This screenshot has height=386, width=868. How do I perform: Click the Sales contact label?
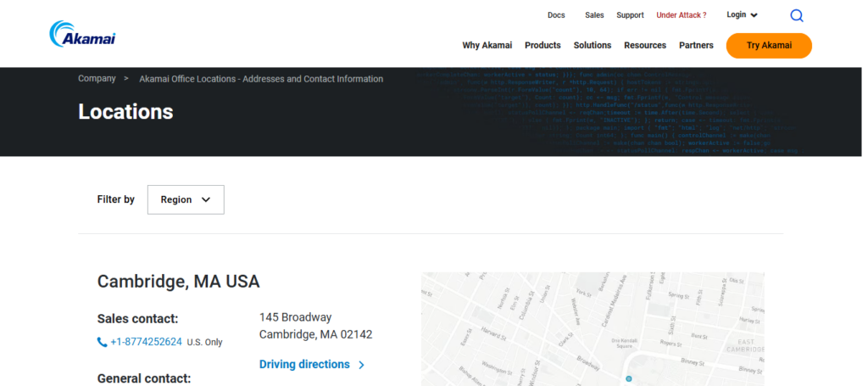pos(138,319)
